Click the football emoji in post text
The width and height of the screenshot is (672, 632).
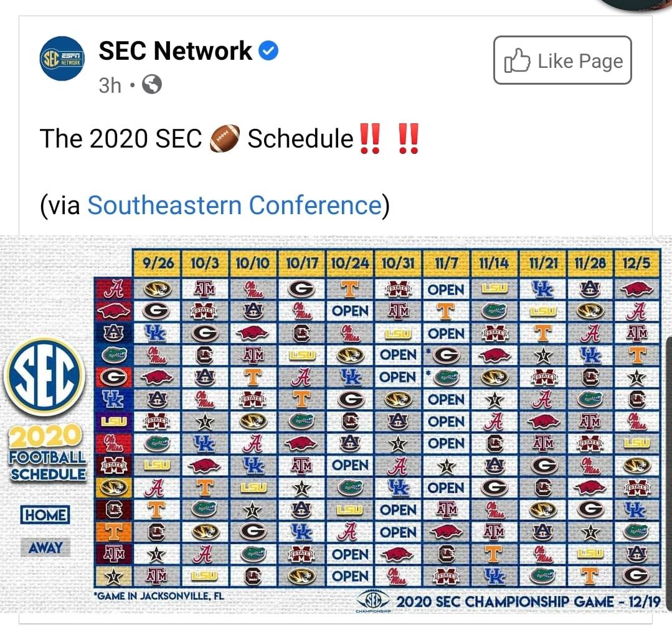pos(225,138)
